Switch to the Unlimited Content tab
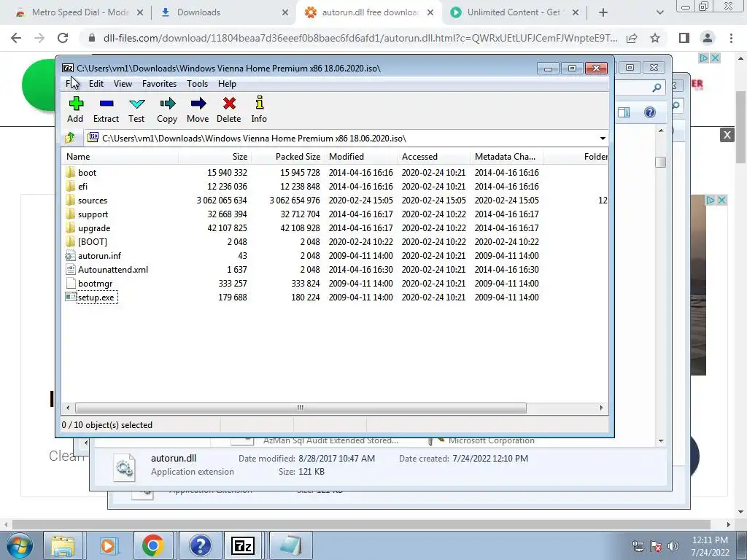 tap(514, 12)
